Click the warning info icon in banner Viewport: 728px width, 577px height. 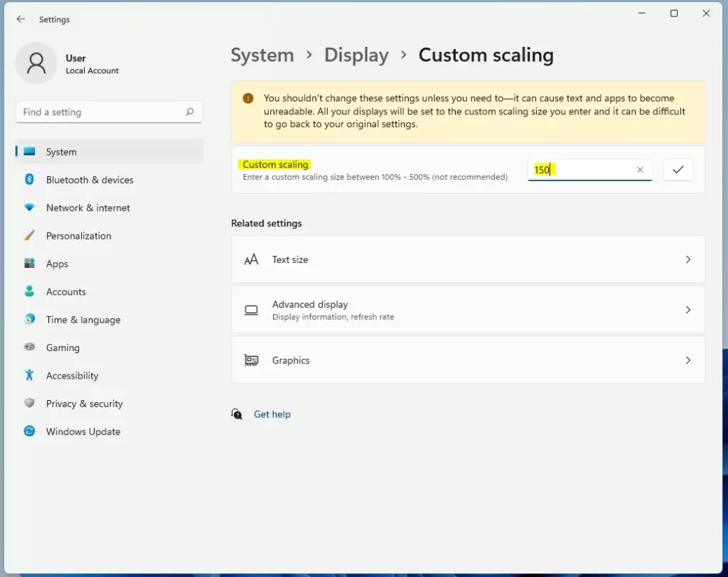248,98
